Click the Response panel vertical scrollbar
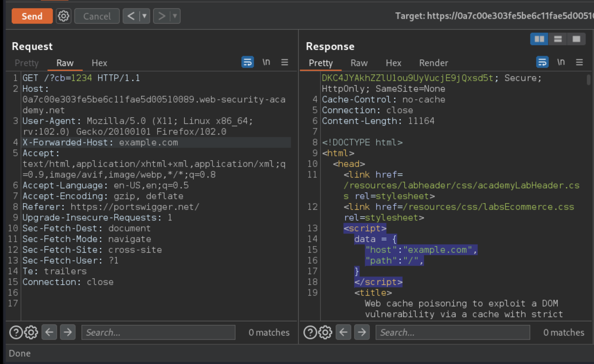Screen dimensions: 594x364 click(x=589, y=80)
